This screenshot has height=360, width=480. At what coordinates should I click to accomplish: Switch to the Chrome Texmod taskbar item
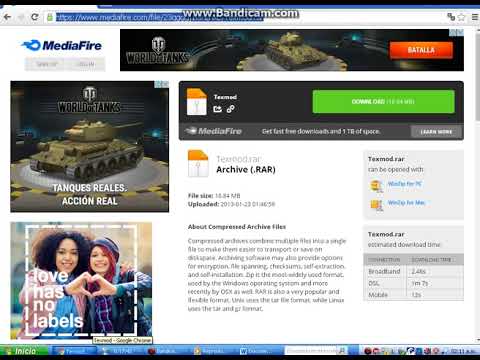tap(75, 351)
